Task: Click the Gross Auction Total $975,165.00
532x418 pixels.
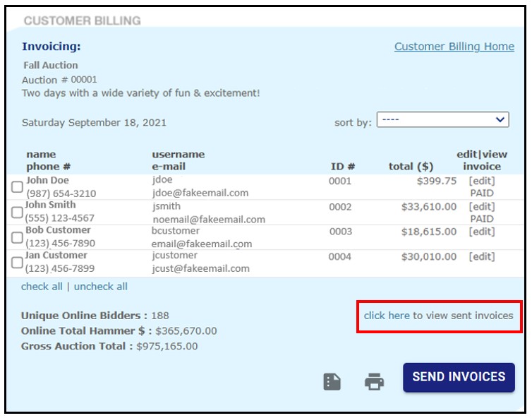Action: coord(167,347)
